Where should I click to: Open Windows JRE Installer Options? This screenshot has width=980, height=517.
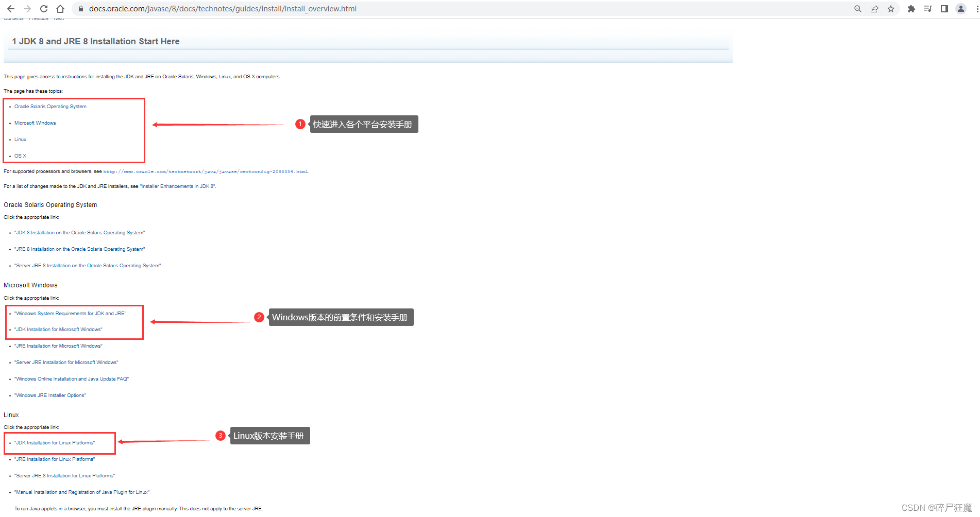point(50,395)
